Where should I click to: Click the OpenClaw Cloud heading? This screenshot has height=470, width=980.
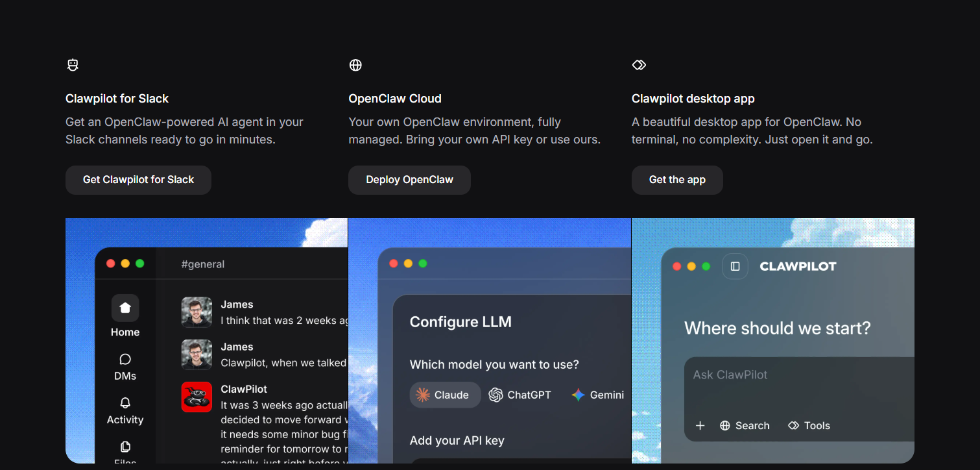pyautogui.click(x=395, y=99)
